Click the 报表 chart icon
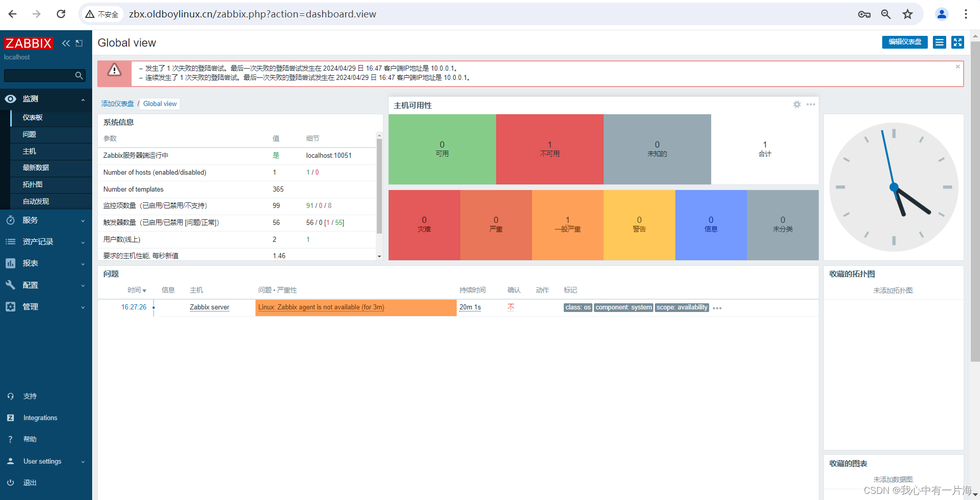980x500 pixels. (10, 263)
